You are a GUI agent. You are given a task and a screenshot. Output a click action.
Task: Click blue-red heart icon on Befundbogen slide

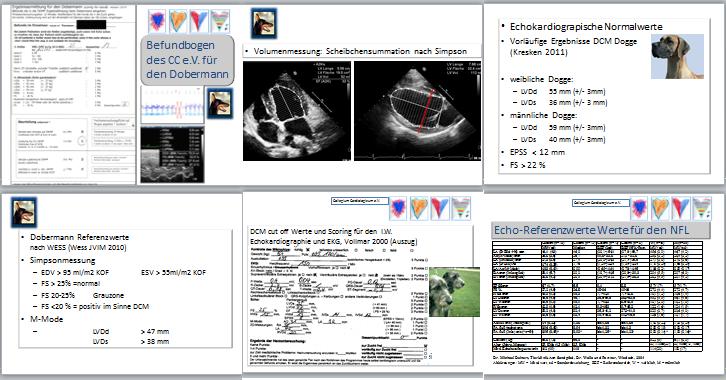(x=157, y=21)
